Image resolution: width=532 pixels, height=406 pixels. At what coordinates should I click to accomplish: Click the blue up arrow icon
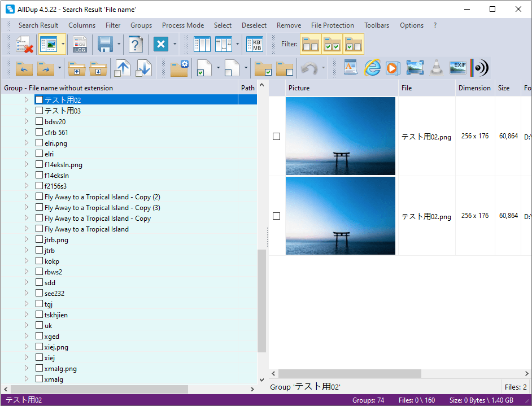click(x=123, y=68)
